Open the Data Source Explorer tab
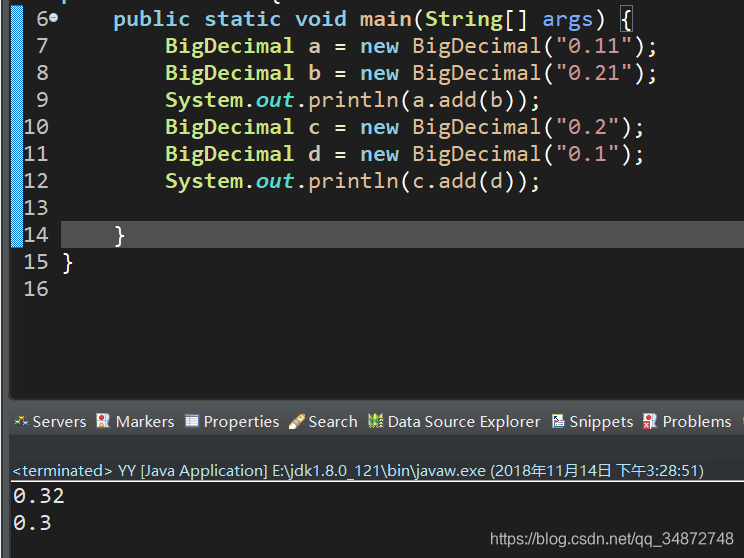 (x=454, y=421)
